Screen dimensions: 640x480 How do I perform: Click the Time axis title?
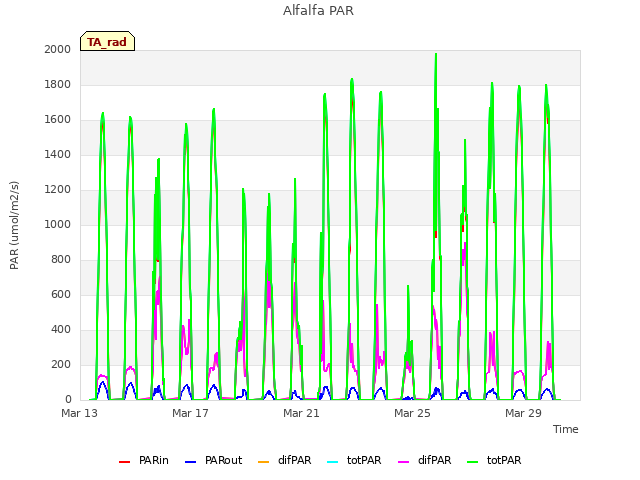pyautogui.click(x=566, y=429)
